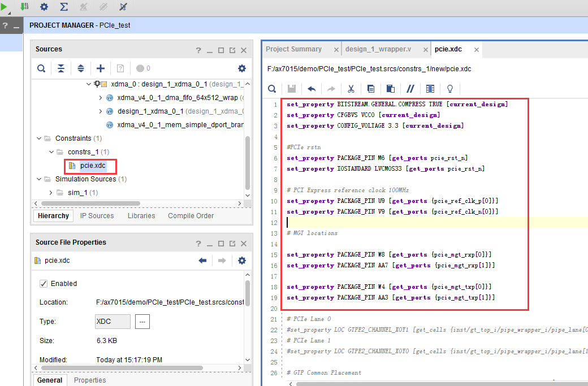Click the editor horizontal scrollbar

tap(442, 384)
